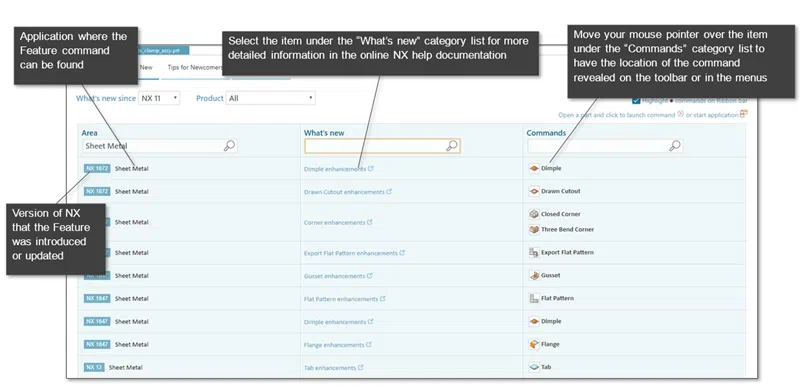
Task: Click the Commands search magnifier icon
Action: tap(674, 146)
